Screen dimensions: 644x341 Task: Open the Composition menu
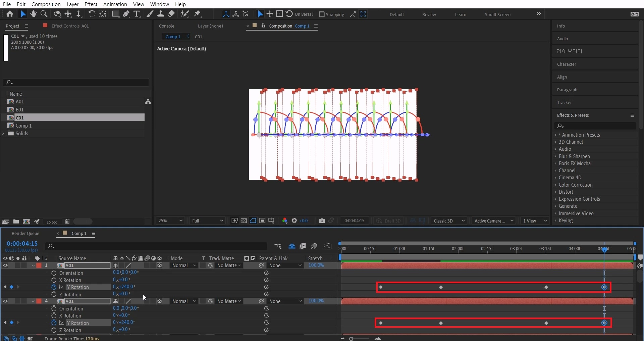click(46, 4)
